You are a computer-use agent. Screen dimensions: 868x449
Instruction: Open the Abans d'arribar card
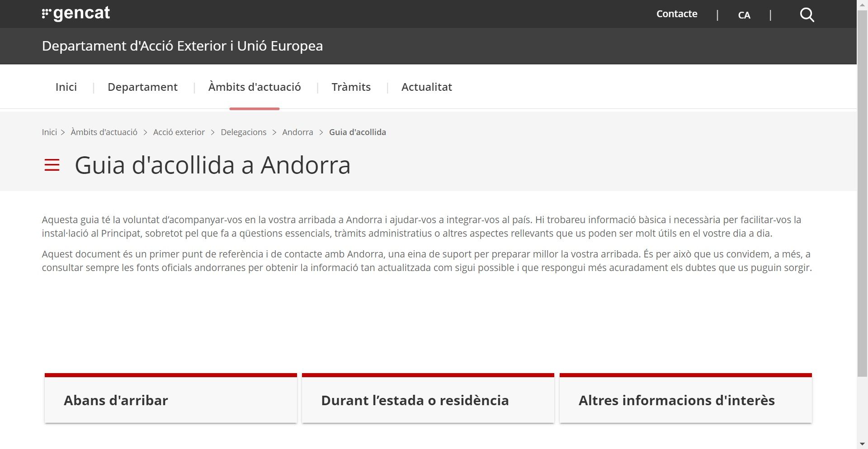(170, 400)
